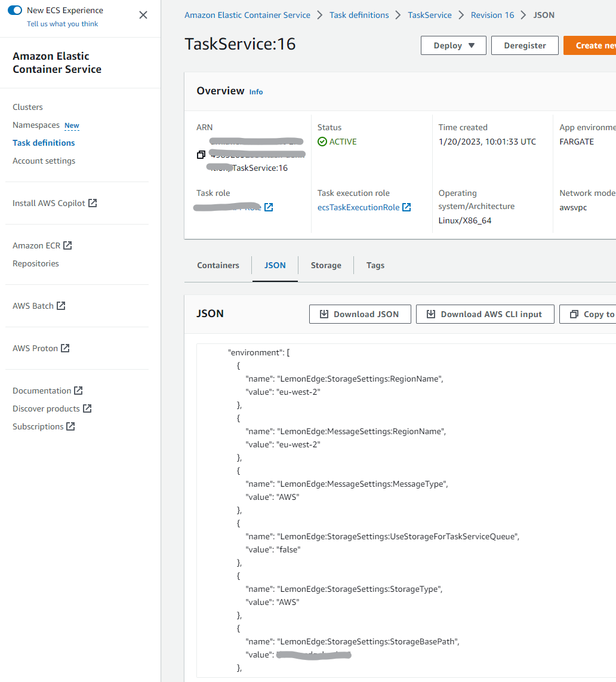Open the ecsTaskExecutionRole link
Screen dimensions: 616x682
point(358,207)
